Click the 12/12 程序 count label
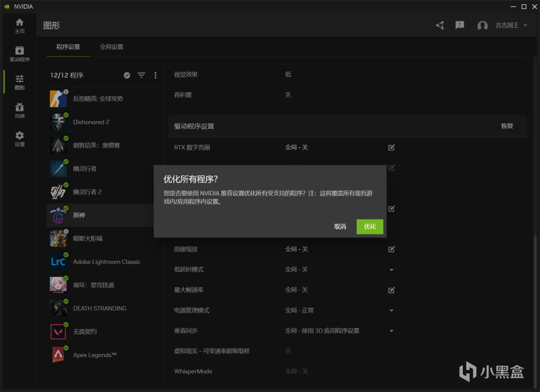 (67, 75)
